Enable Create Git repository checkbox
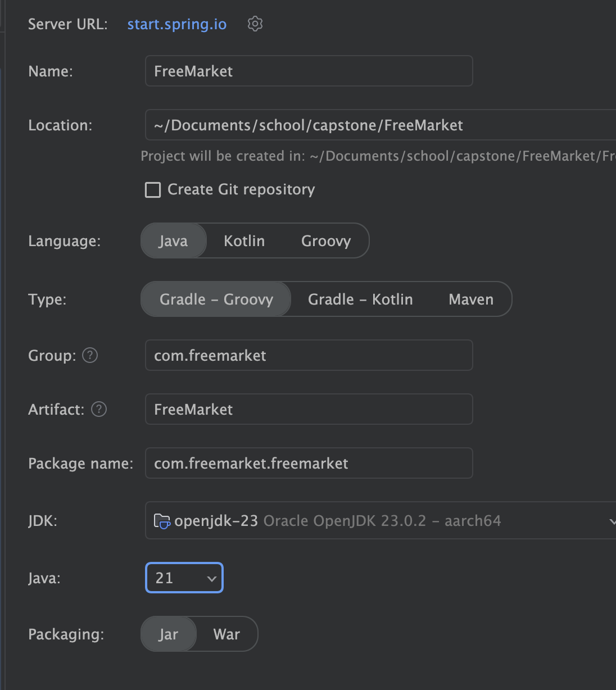This screenshot has height=690, width=616. coord(153,190)
